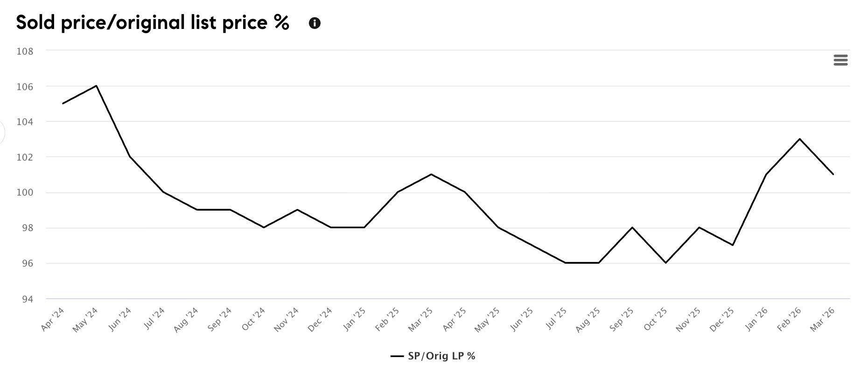Click the info icon beside the chart title

pos(315,23)
